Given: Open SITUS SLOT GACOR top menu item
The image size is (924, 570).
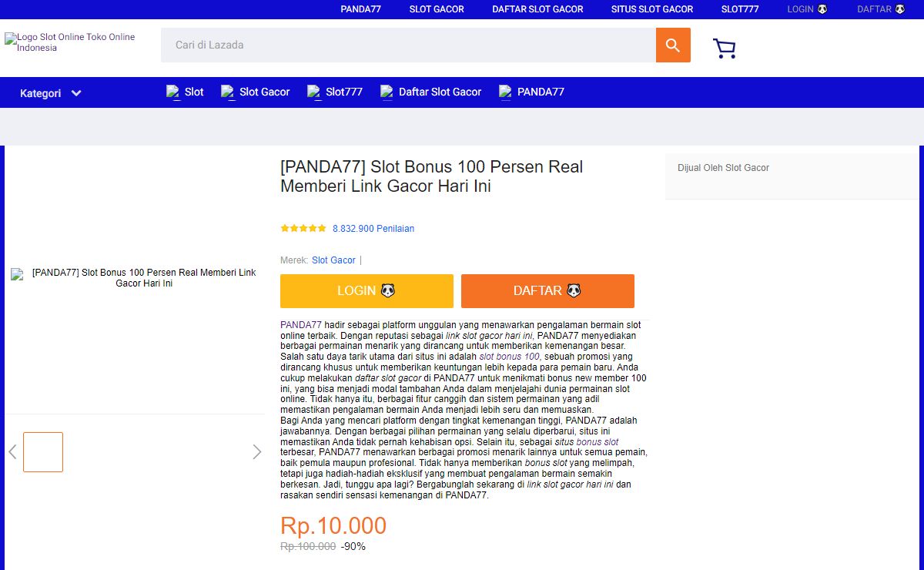Looking at the screenshot, I should 652,9.
